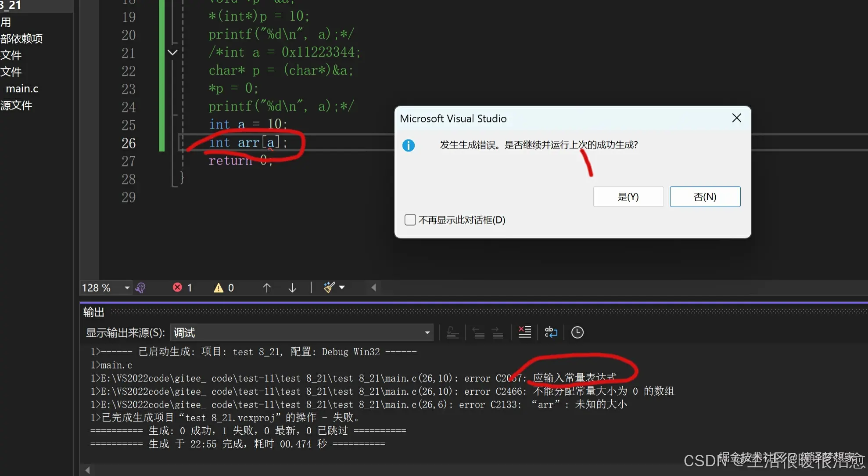The height and width of the screenshot is (476, 868).
Task: Click the code line 'return 0;'
Action: (240, 161)
